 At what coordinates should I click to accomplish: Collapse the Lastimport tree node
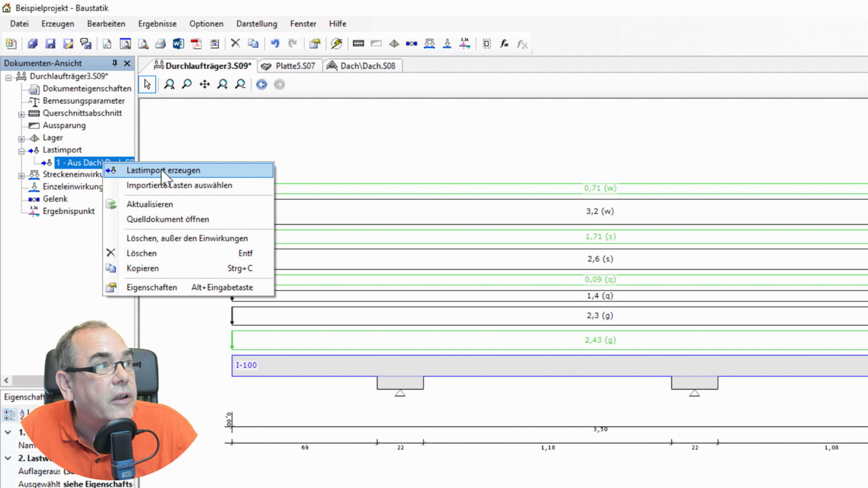[21, 151]
